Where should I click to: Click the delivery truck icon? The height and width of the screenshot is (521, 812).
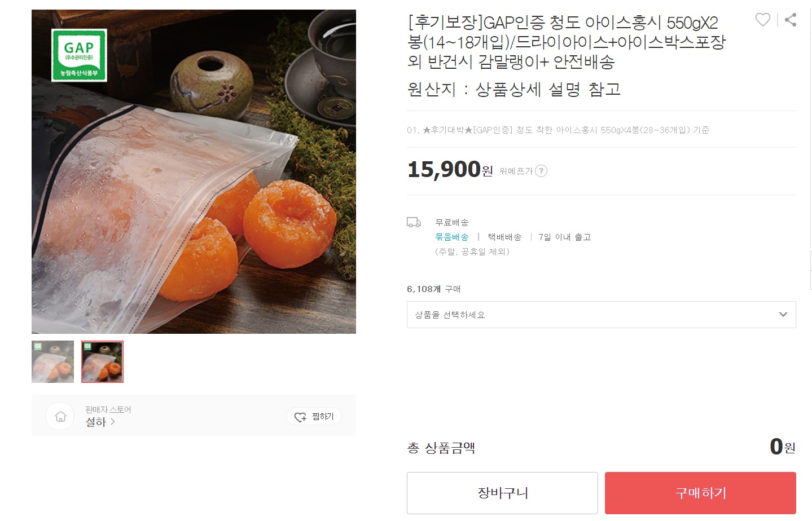point(414,222)
